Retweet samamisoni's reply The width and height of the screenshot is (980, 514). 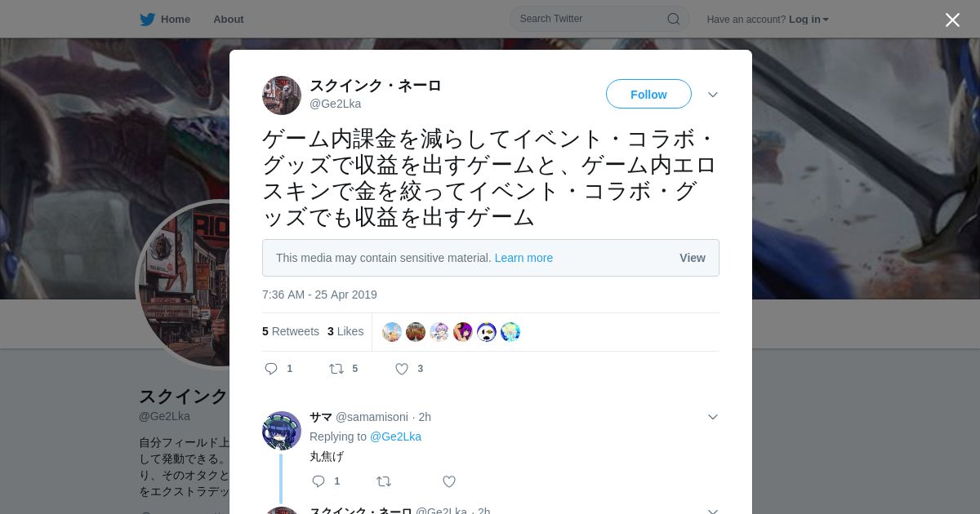click(384, 481)
